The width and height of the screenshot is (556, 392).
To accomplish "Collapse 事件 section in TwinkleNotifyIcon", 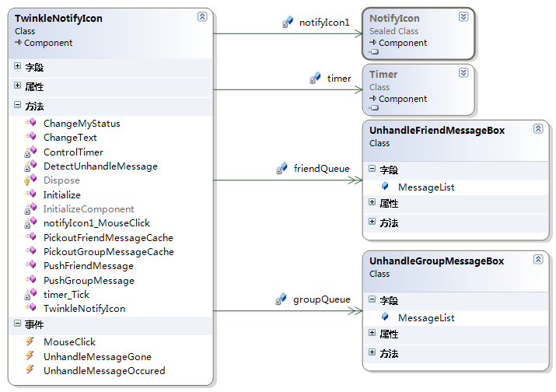I will pos(18,324).
